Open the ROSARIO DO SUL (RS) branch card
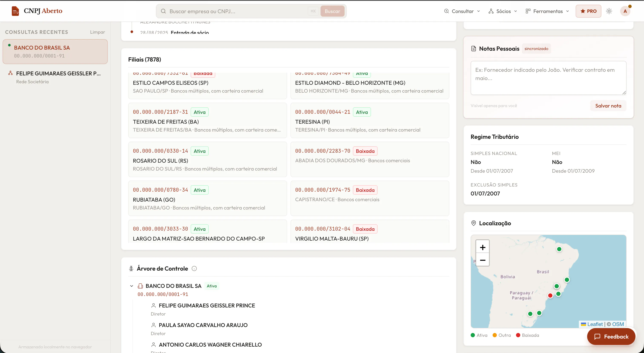Screen dimensions: 644x353 tap(207, 159)
